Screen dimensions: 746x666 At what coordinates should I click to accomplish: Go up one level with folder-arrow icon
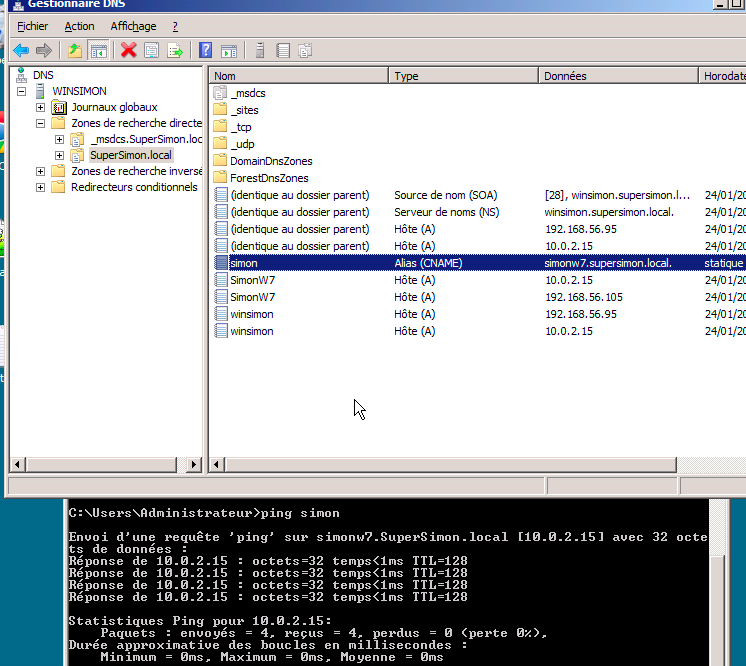coord(75,50)
